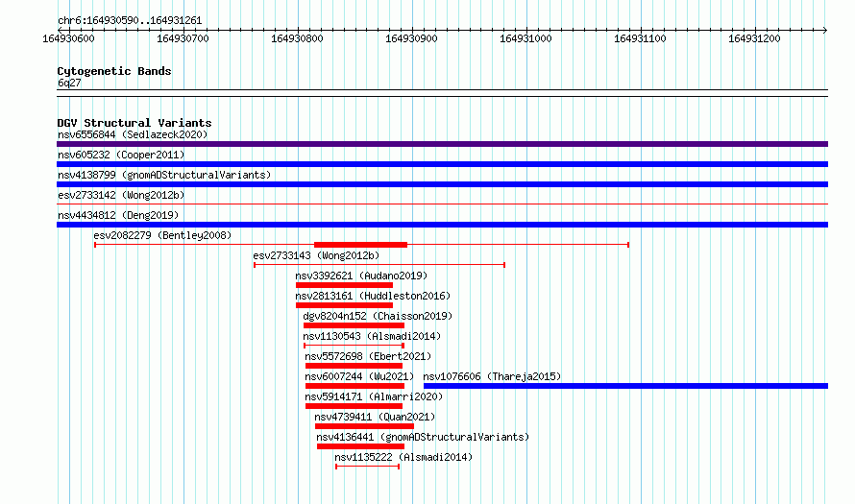Open nsv2813161 (Huddleston2016) label

[373, 296]
